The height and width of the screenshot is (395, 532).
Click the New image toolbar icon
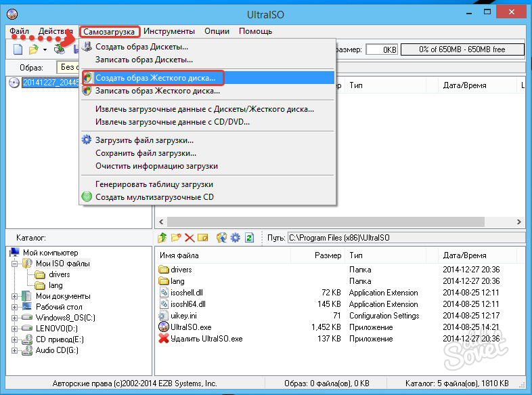coord(18,49)
